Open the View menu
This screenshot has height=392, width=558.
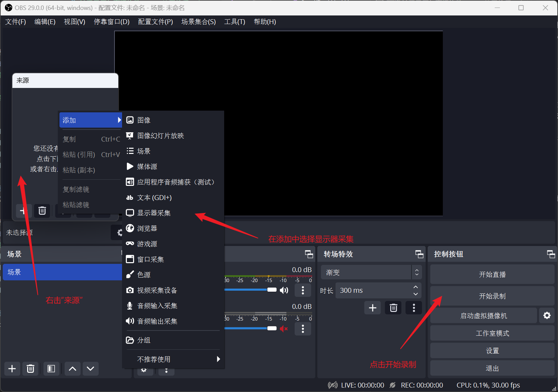75,22
